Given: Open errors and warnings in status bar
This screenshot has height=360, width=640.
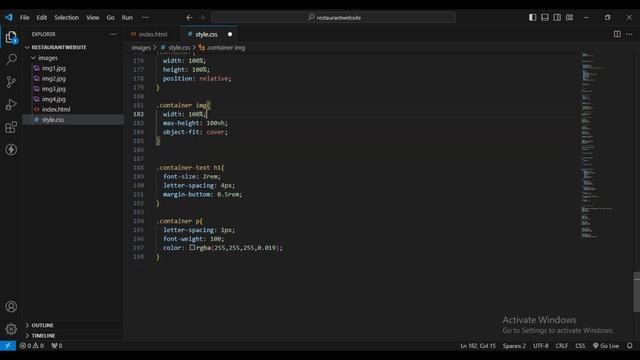Looking at the screenshot, I should pyautogui.click(x=31, y=346).
